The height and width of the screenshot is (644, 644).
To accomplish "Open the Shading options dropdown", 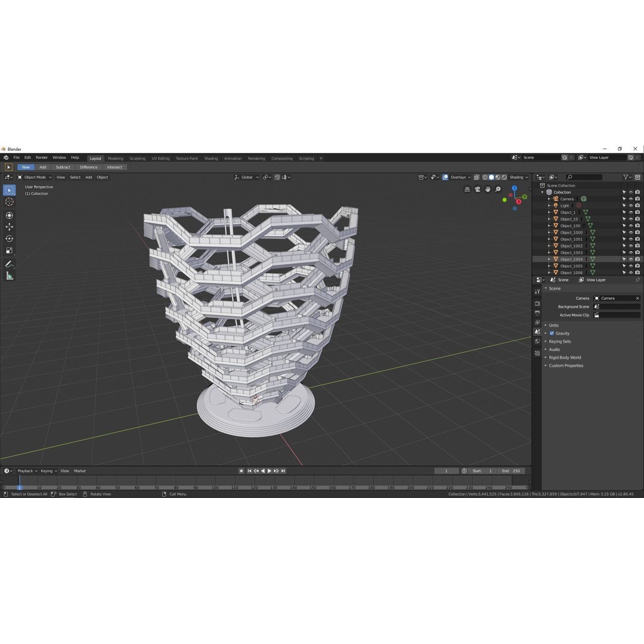I will pyautogui.click(x=519, y=178).
